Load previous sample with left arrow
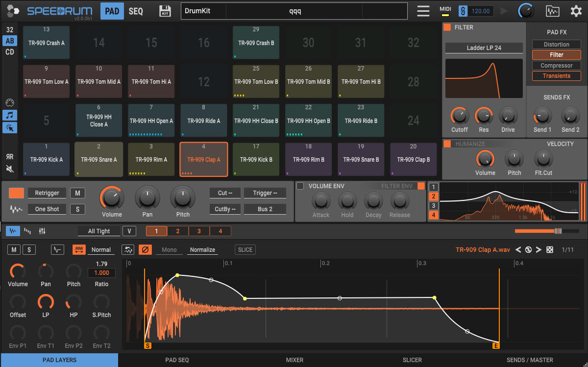The width and height of the screenshot is (588, 367). point(518,250)
